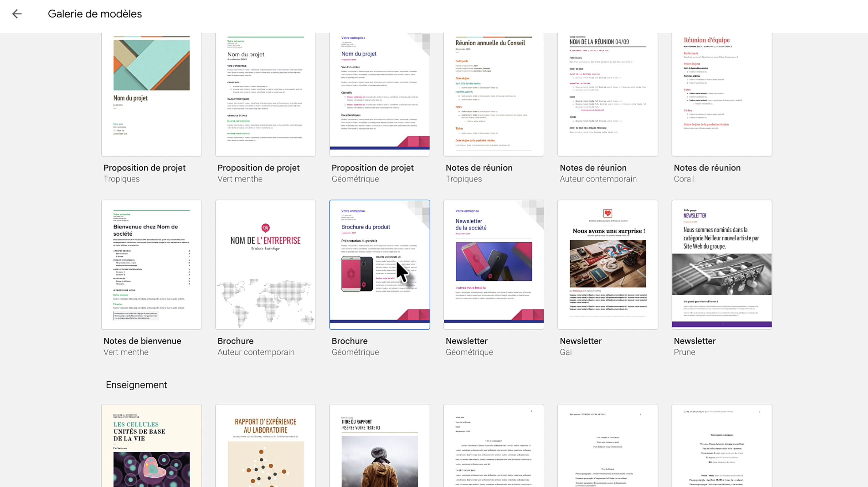The image size is (868, 487).
Task: Choose Proposition de projet Géométrique template
Action: [x=379, y=94]
